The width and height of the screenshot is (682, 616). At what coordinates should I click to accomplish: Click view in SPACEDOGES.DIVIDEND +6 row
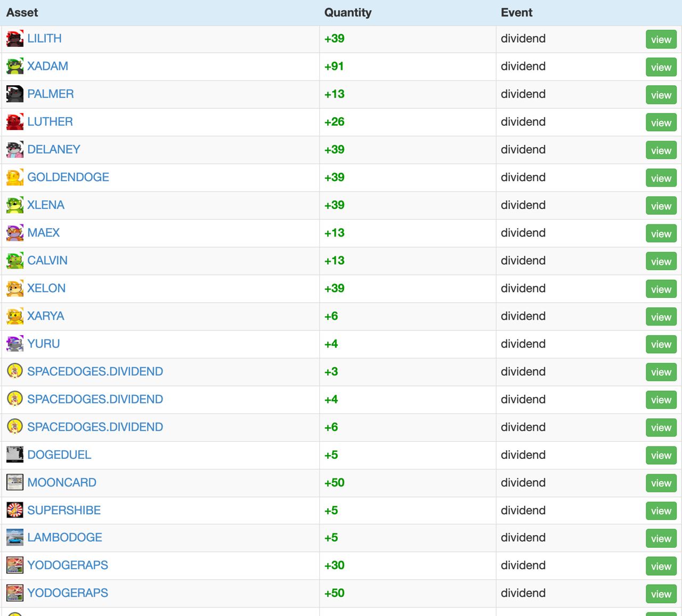(661, 427)
